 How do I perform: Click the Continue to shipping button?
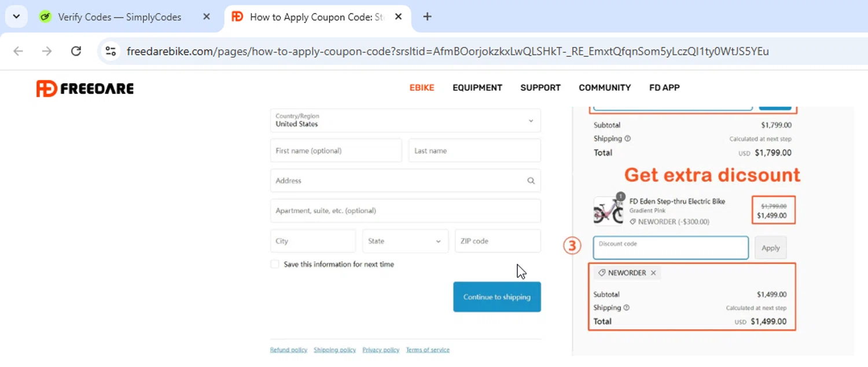click(x=497, y=297)
